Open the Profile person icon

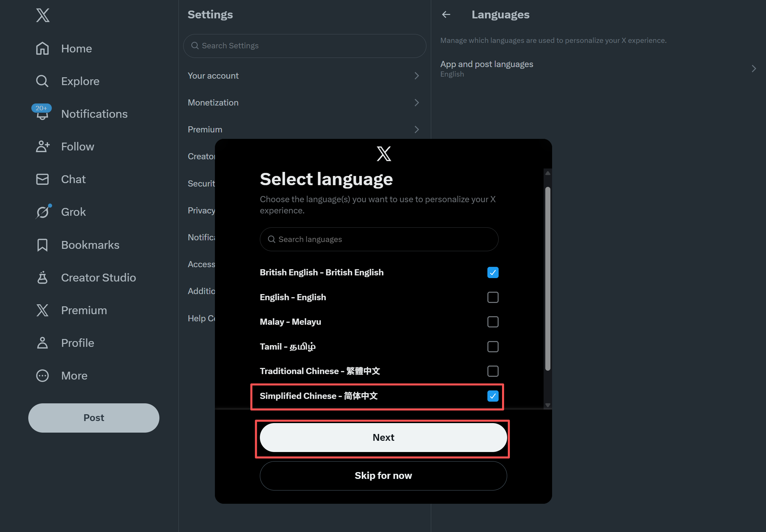[x=43, y=343]
